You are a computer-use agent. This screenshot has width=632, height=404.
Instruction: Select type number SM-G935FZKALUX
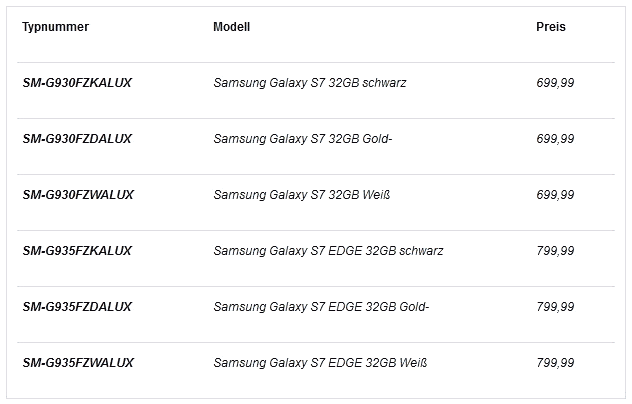point(77,251)
